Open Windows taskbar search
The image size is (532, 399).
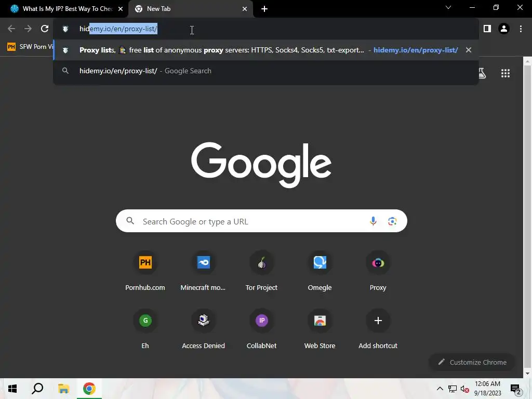tap(37, 389)
